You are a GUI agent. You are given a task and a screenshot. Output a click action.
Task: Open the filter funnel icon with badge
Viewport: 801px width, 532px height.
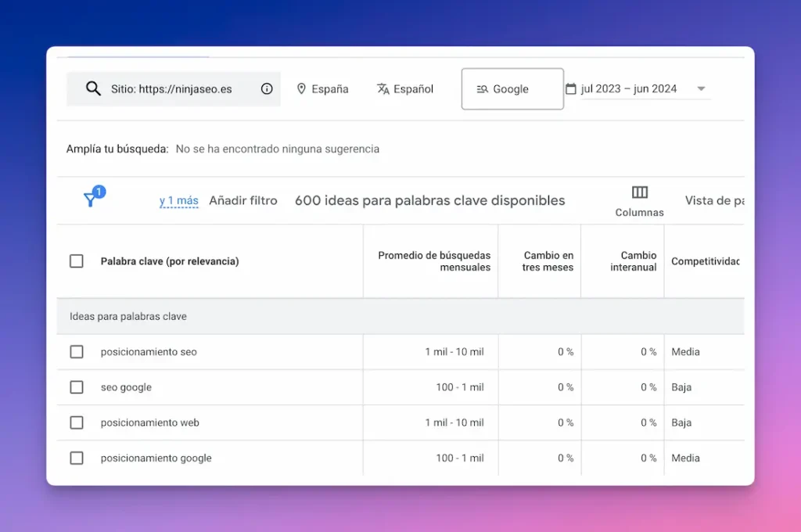(x=92, y=199)
